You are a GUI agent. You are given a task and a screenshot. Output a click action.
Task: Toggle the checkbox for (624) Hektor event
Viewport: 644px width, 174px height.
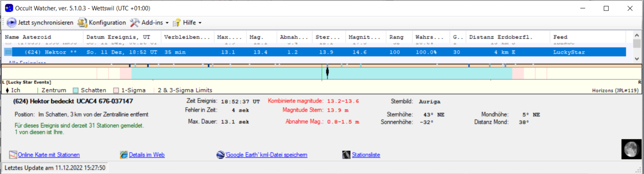point(8,52)
